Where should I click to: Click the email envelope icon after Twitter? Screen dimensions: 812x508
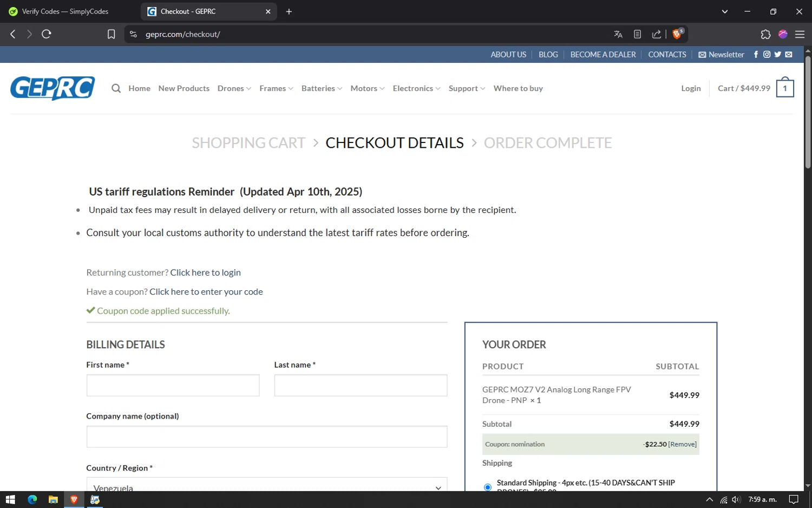coord(789,54)
